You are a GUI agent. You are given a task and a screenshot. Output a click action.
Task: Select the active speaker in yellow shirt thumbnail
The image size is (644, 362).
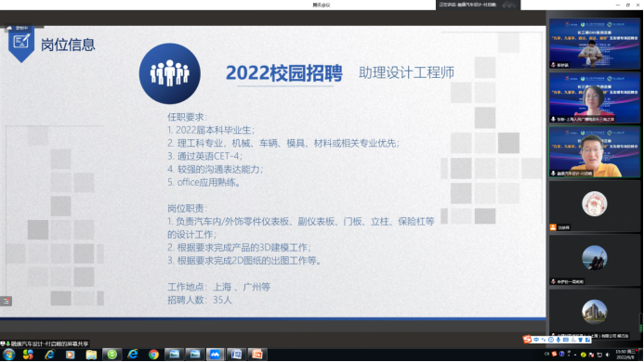595,152
